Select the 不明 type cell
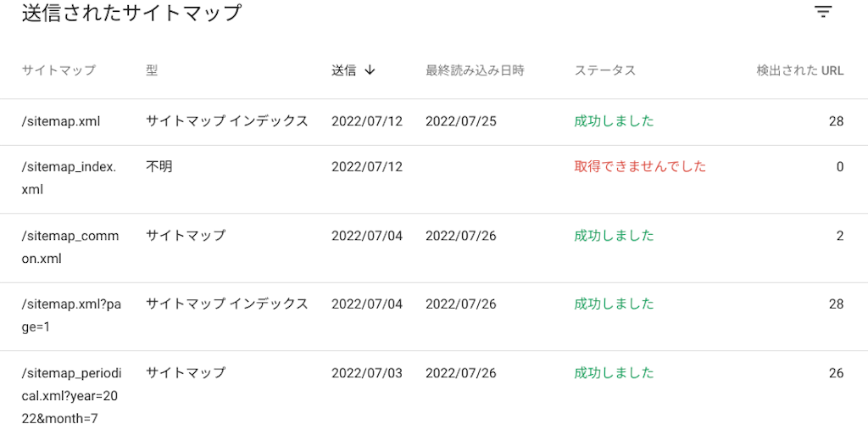This screenshot has height=424, width=868. 159,166
